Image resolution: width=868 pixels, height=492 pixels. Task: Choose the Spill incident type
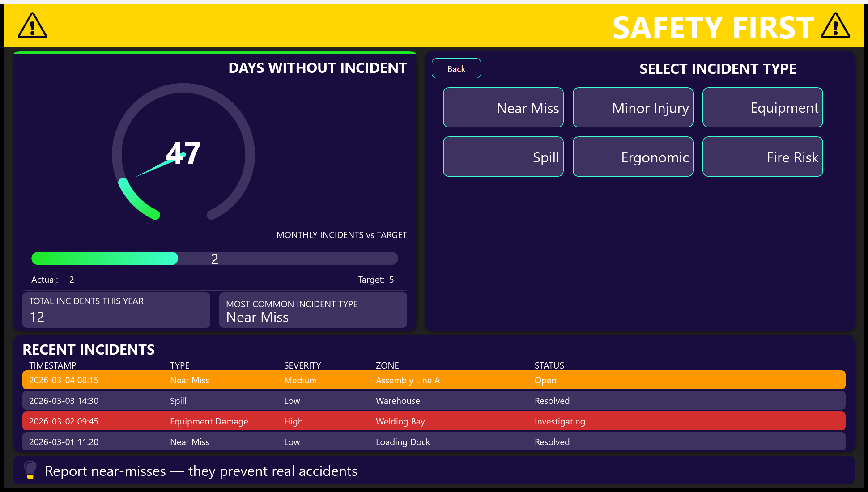(x=503, y=157)
